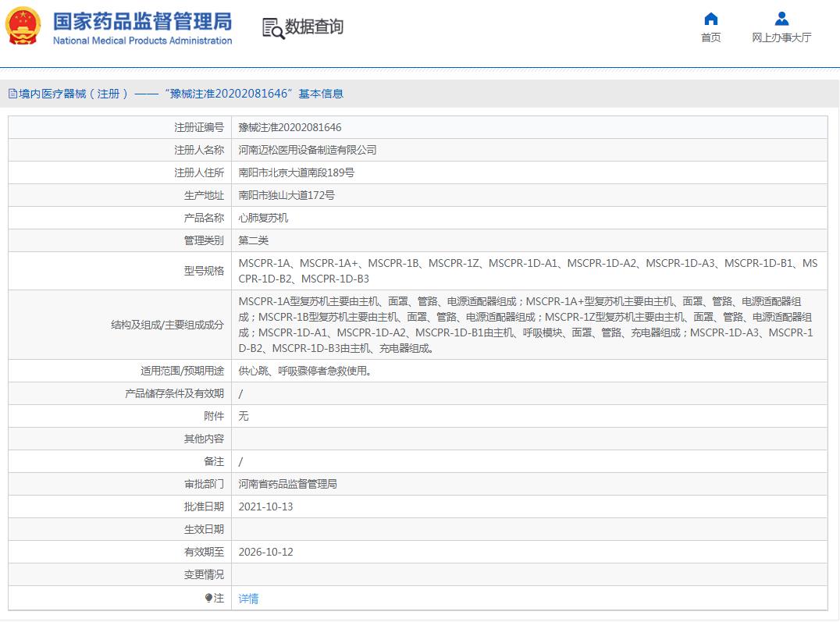Click the 批准日期 label
This screenshot has width=840, height=622.
coord(204,506)
